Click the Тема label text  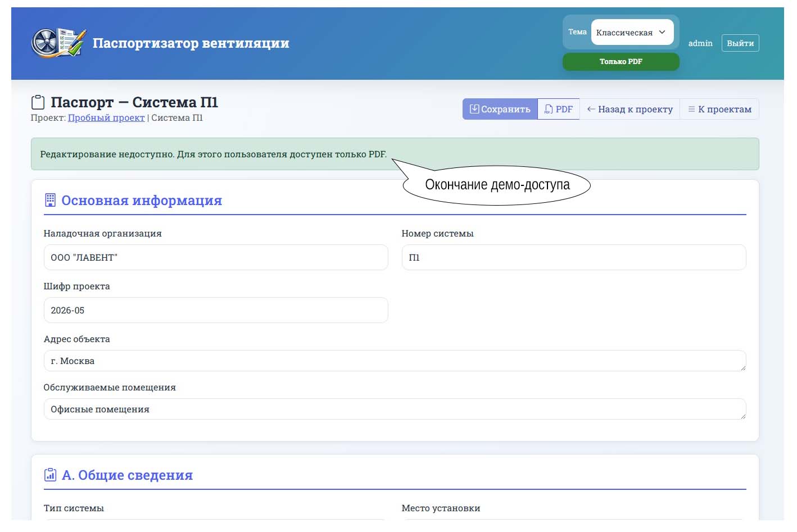coord(577,32)
